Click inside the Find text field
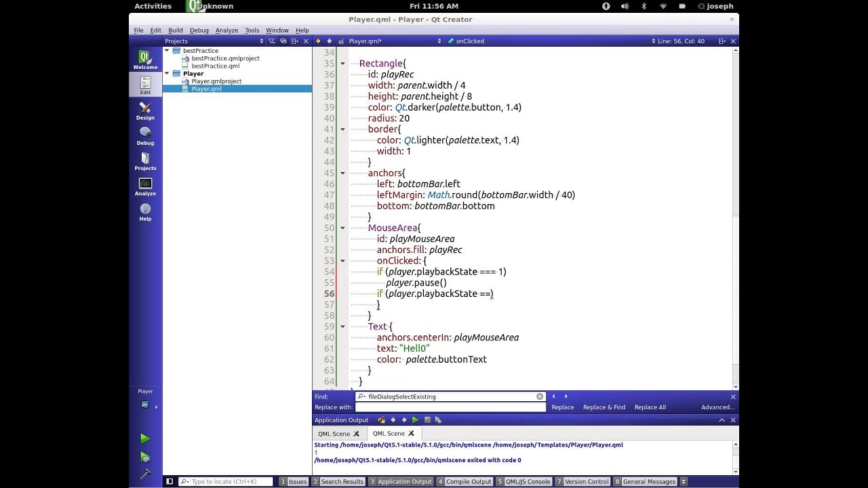The width and height of the screenshot is (868, 488). [451, 396]
